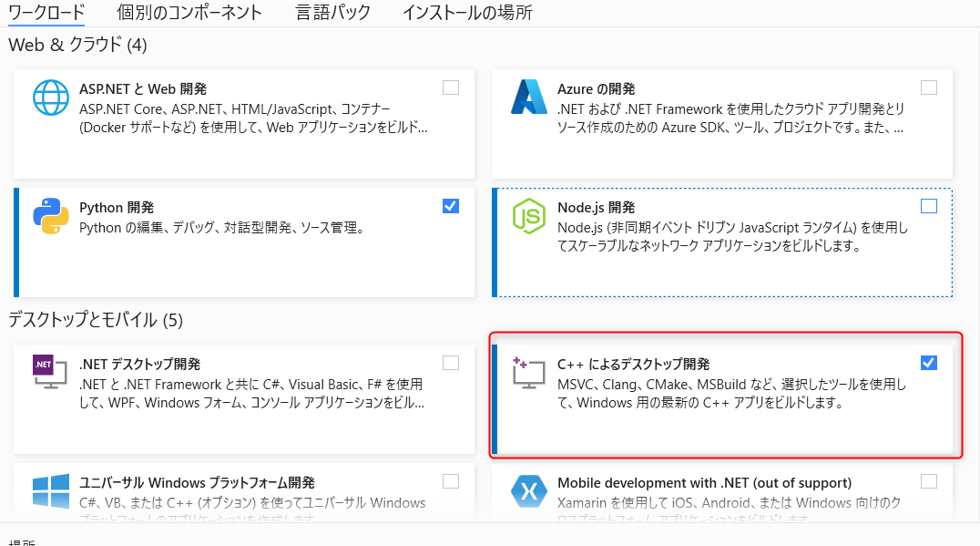This screenshot has height=546, width=980.
Task: Click the Xamarin X icon
Action: click(x=529, y=491)
